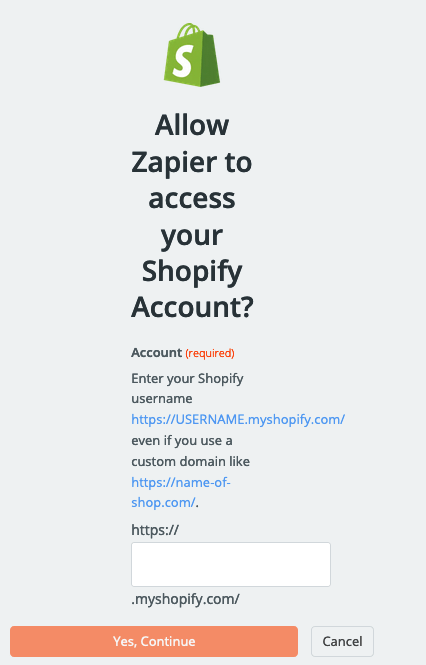
Task: Click the white S letter on the bag
Action: click(x=183, y=61)
